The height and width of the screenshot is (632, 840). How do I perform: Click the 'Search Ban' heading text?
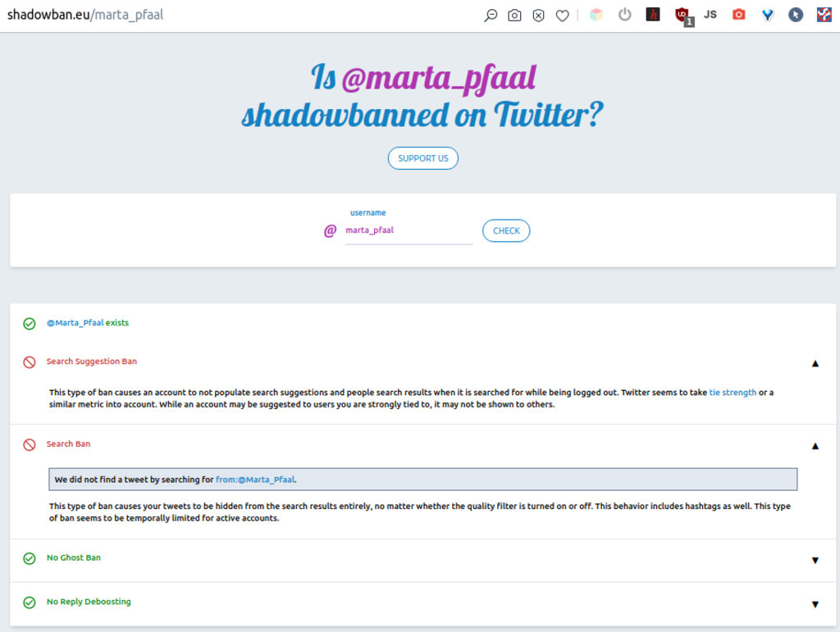pos(69,443)
